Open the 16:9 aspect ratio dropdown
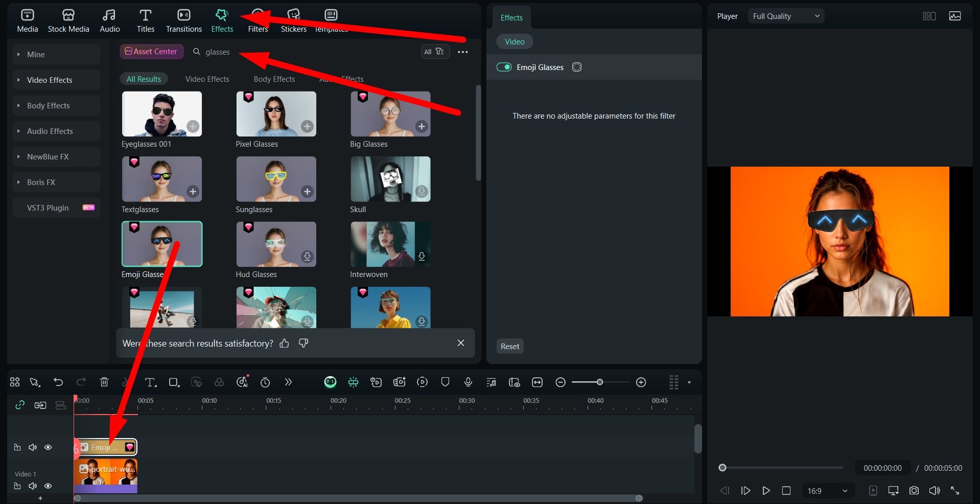This screenshot has width=980, height=504. coord(828,491)
